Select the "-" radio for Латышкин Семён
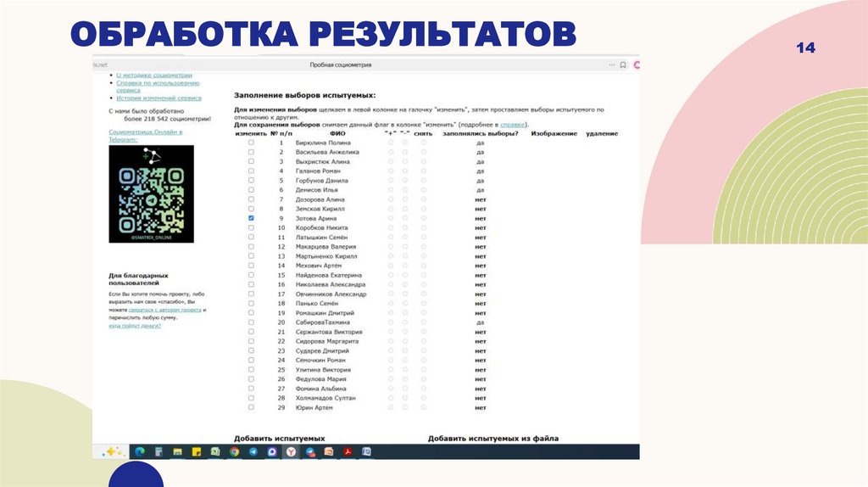Screen dimensions: 868x487 [x=405, y=237]
